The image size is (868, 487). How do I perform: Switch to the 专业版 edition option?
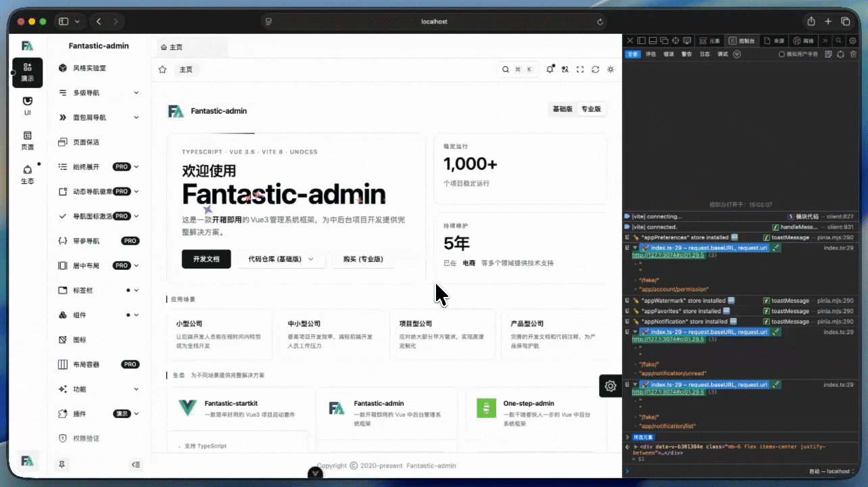pos(591,109)
